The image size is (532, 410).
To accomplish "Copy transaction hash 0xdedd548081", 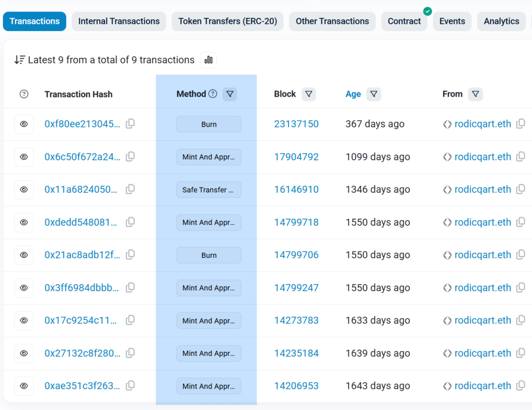I will (130, 222).
